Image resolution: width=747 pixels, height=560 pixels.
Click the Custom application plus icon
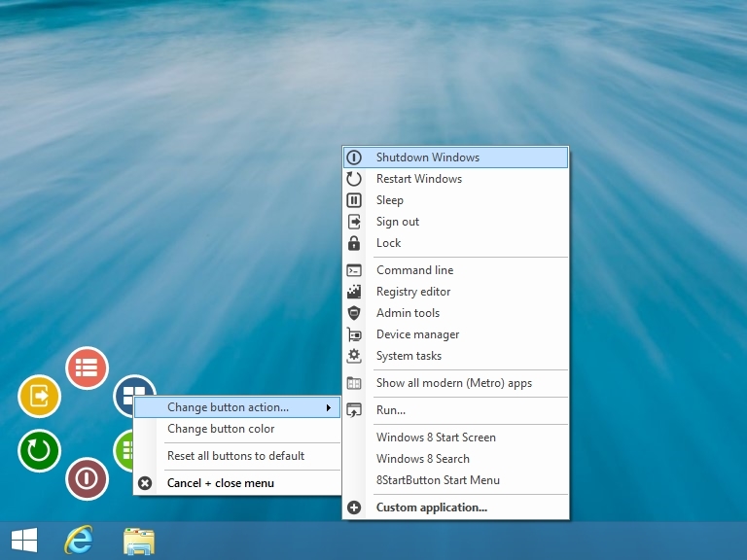click(x=354, y=507)
